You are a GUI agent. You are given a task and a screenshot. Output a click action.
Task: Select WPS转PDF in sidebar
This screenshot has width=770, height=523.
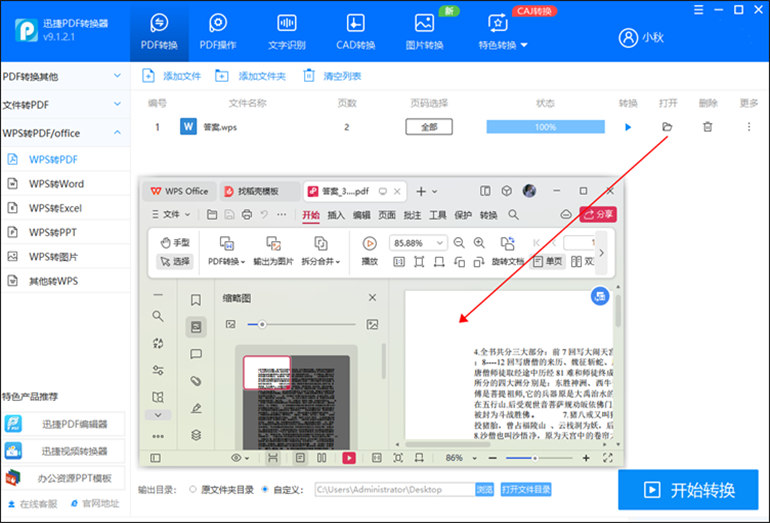(65, 159)
